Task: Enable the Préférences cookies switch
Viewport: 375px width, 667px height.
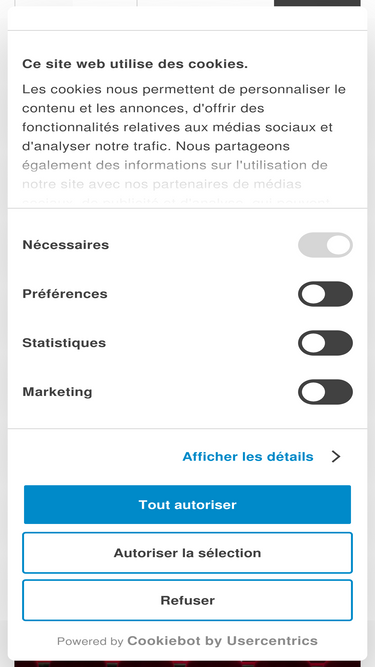Action: point(325,294)
